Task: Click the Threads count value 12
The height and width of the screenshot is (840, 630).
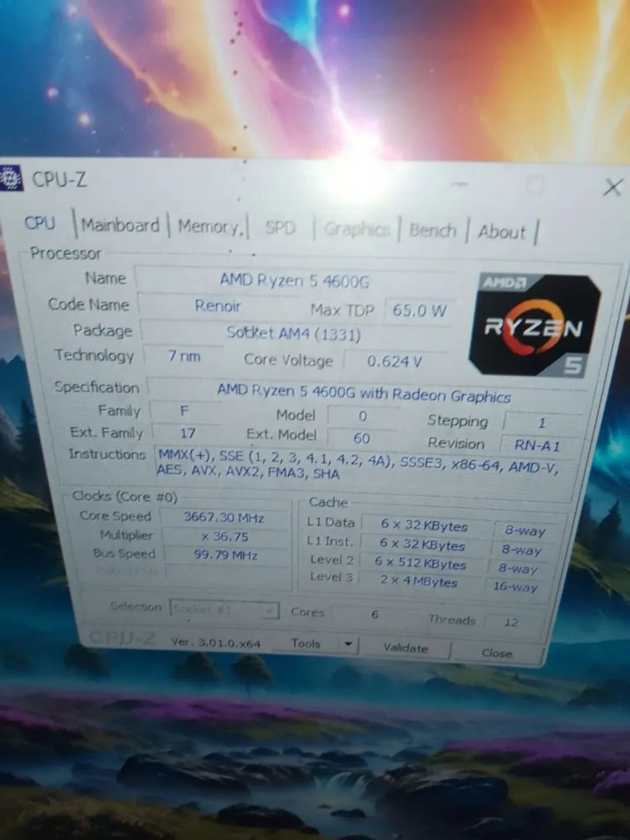Action: click(511, 622)
